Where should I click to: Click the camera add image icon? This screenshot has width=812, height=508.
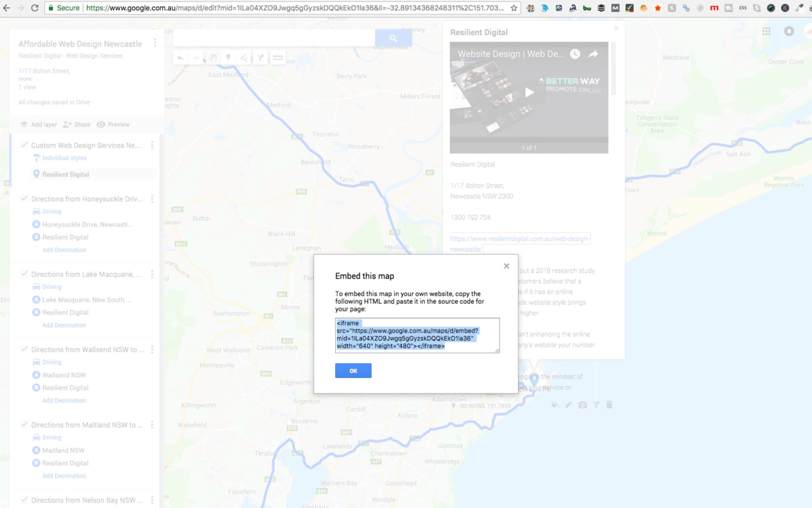point(582,405)
